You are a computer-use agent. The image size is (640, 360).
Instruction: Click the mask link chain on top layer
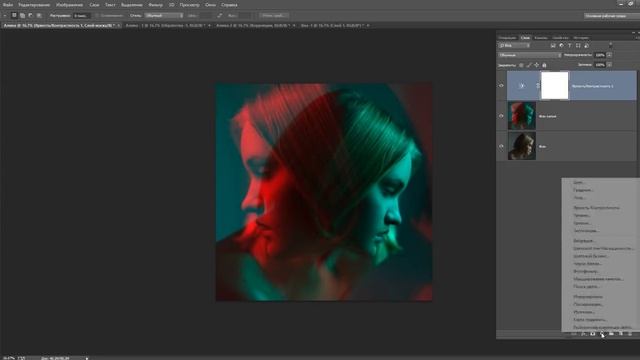(538, 86)
